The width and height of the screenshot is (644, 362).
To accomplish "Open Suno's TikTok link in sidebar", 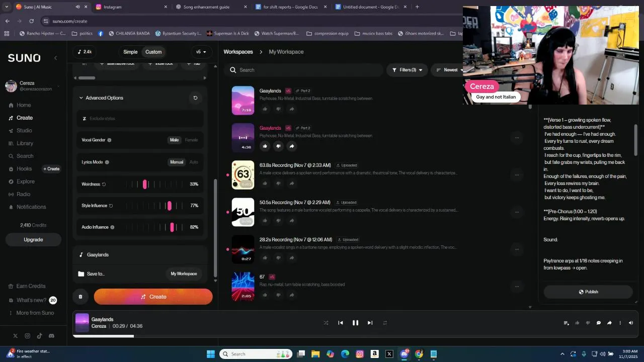I will [x=39, y=336].
